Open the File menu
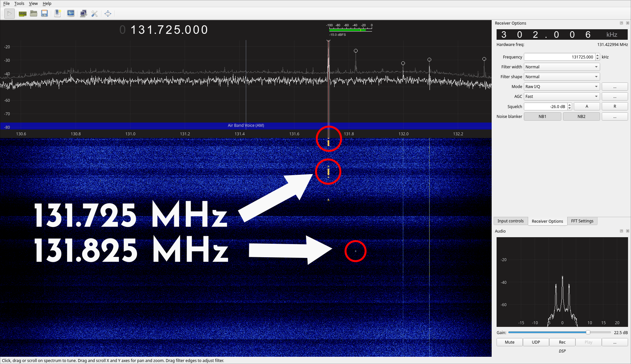631x364 pixels. pos(6,3)
